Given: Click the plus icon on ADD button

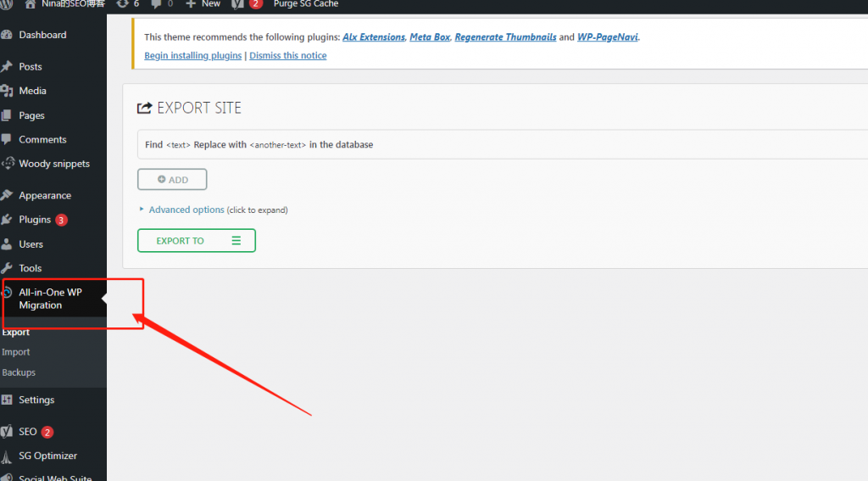Looking at the screenshot, I should coord(162,179).
